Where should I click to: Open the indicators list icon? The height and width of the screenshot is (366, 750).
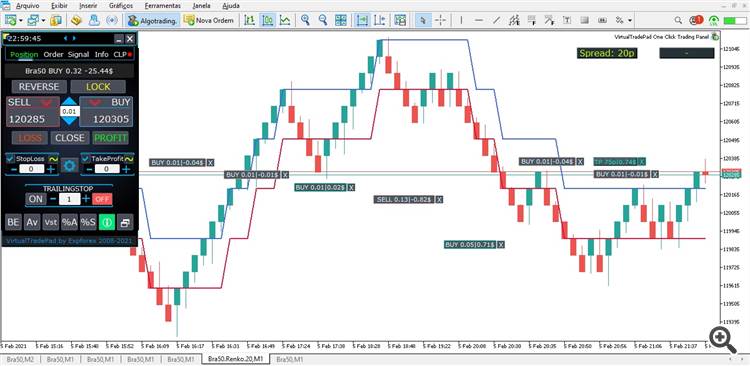pos(400,20)
